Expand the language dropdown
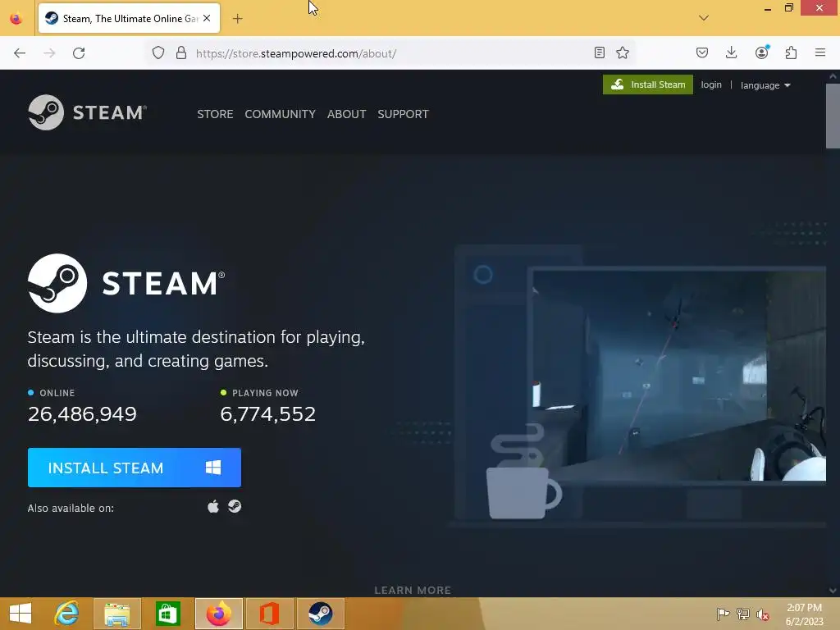Screen dimensions: 840x630 click(x=765, y=85)
